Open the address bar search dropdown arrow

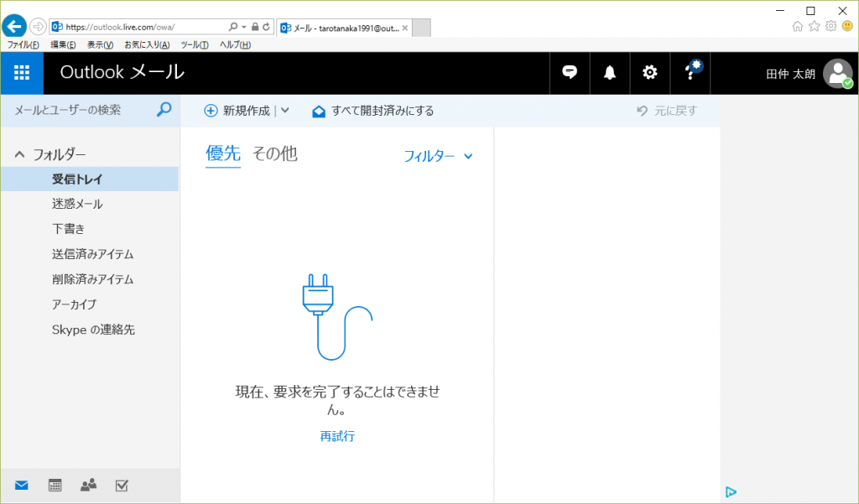(244, 27)
